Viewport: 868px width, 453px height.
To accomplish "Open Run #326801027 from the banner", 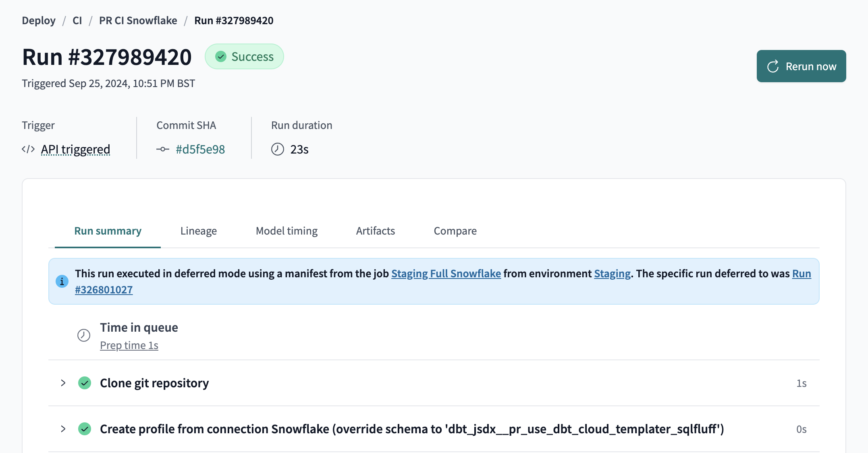I will [x=104, y=289].
